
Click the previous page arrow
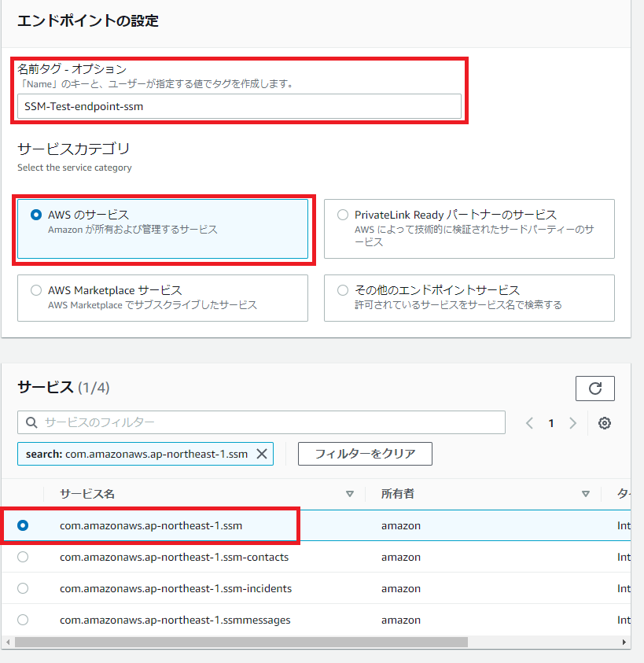[x=529, y=423]
